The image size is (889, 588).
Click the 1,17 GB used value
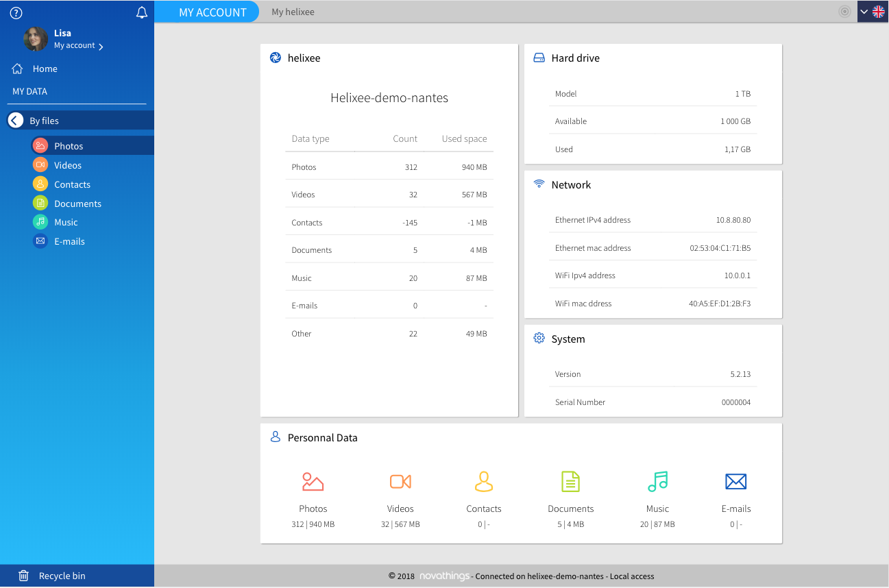738,149
